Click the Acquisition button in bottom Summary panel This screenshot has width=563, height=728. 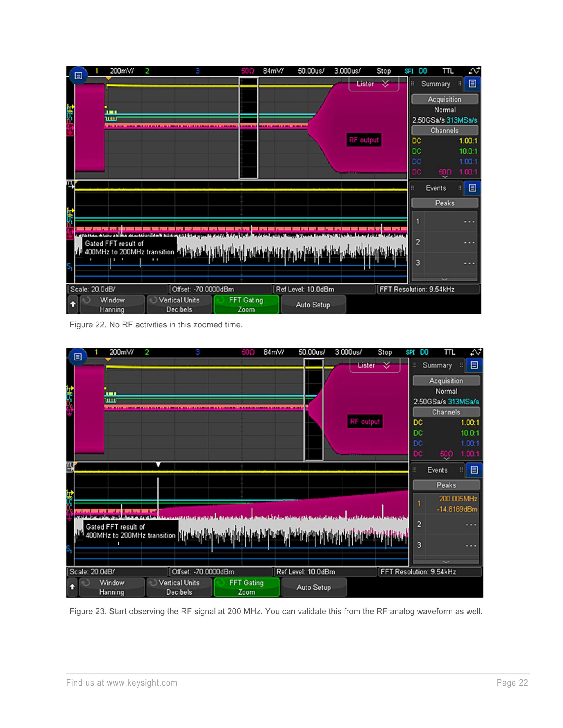(x=446, y=381)
